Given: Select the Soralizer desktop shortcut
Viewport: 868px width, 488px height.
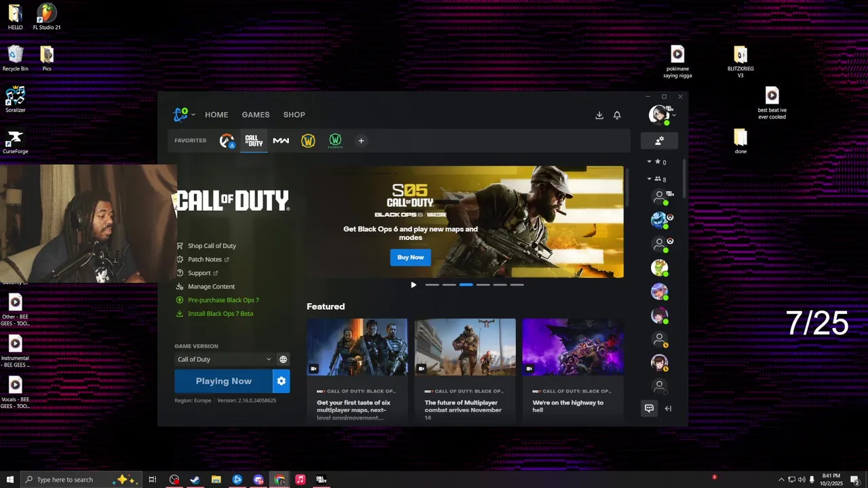Looking at the screenshot, I should click(15, 100).
